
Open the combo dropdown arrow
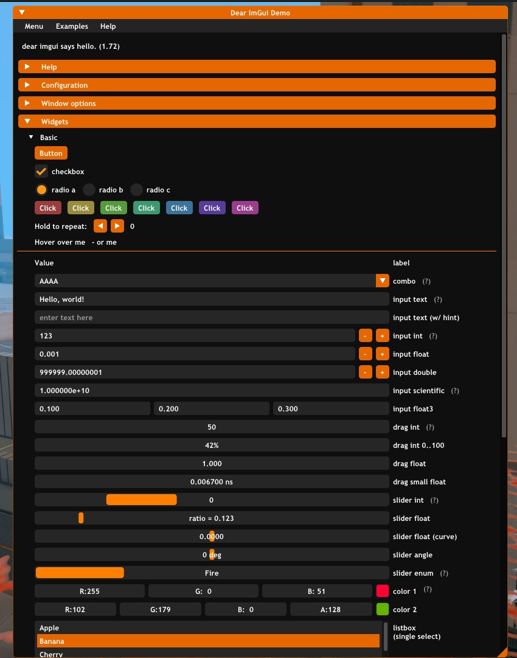click(x=382, y=281)
